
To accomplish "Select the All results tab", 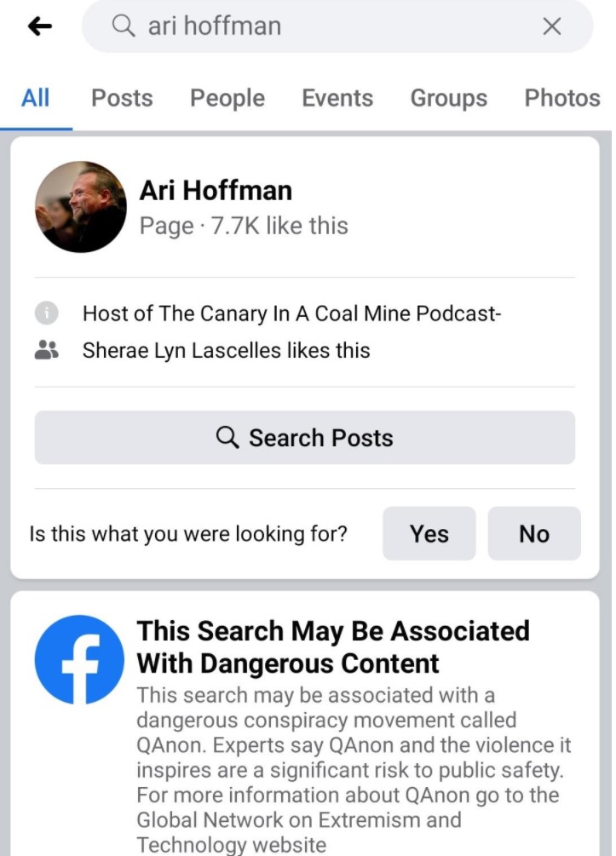I will coord(36,98).
